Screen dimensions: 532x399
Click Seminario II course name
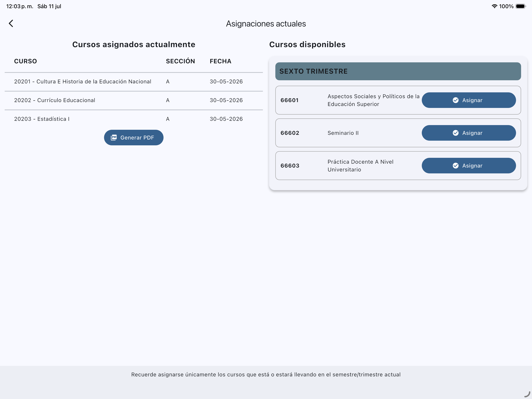tap(343, 133)
